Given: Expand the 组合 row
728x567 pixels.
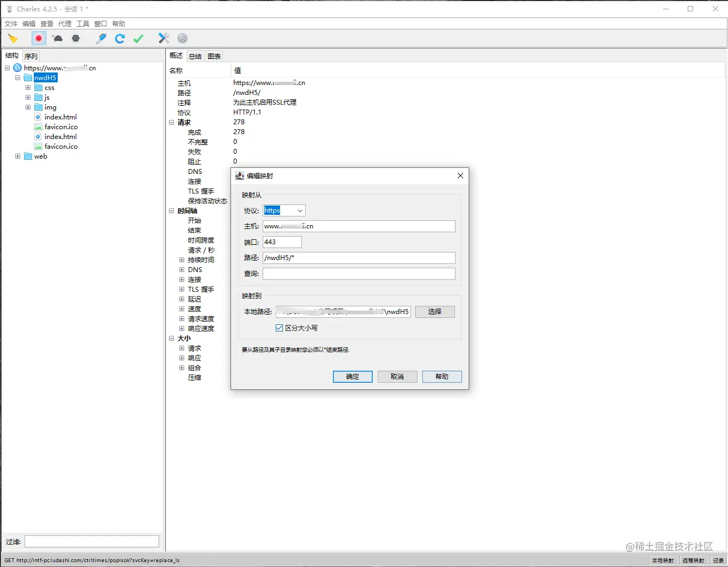Looking at the screenshot, I should tap(182, 367).
